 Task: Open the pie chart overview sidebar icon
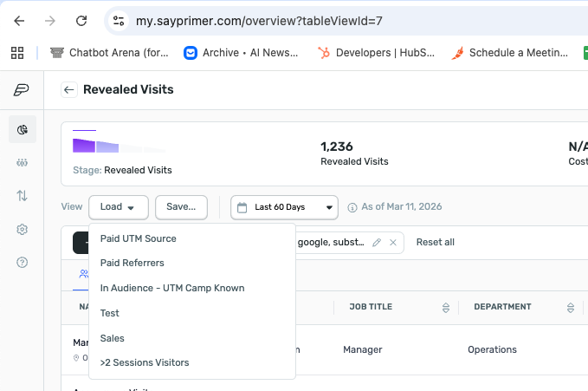pyautogui.click(x=22, y=130)
